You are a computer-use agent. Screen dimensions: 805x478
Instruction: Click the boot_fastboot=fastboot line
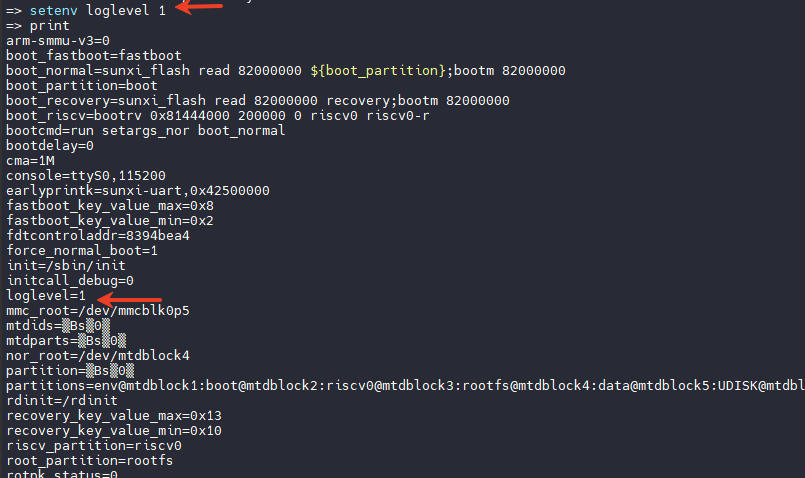(94, 55)
